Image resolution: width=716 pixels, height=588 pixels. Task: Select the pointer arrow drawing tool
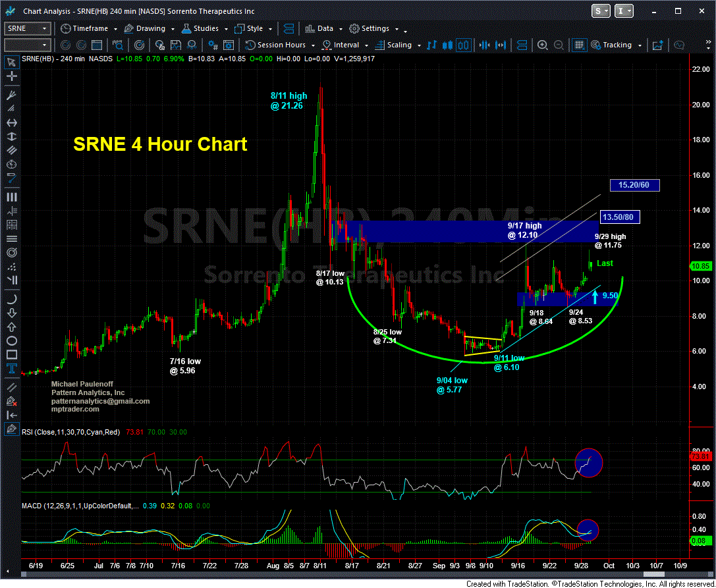pyautogui.click(x=11, y=62)
